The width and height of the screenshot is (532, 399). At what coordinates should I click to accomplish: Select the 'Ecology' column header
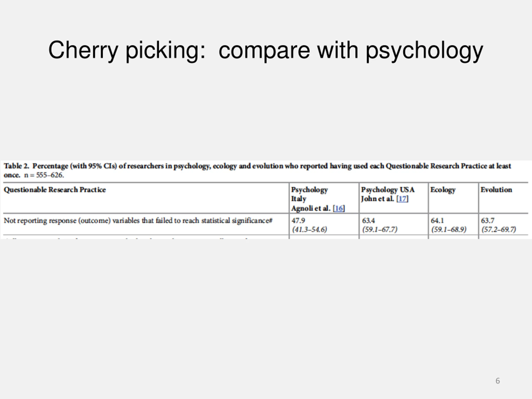[443, 190]
